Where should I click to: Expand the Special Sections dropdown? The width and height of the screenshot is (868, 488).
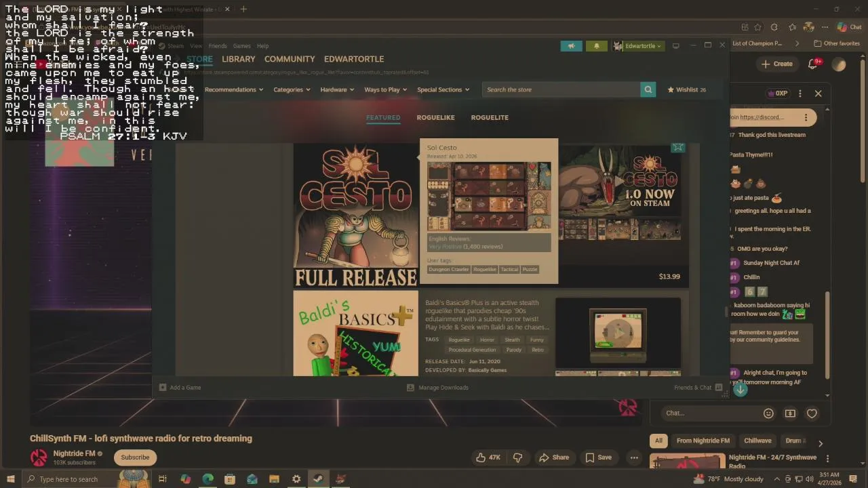(x=443, y=89)
